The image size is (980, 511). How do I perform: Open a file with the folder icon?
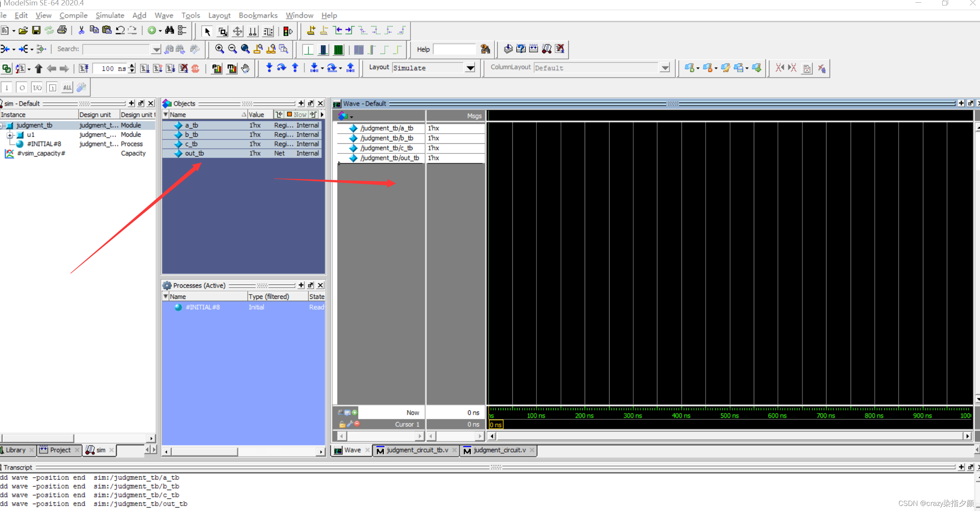[x=23, y=30]
